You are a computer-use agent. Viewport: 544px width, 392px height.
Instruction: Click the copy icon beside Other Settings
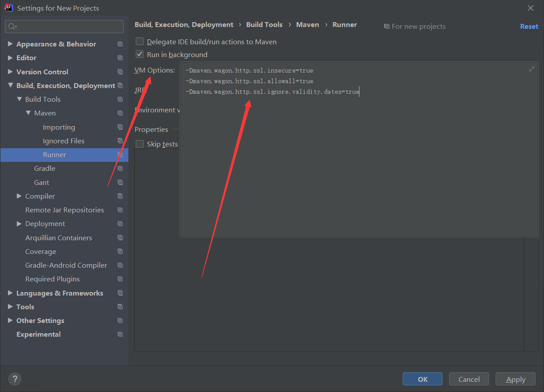120,320
